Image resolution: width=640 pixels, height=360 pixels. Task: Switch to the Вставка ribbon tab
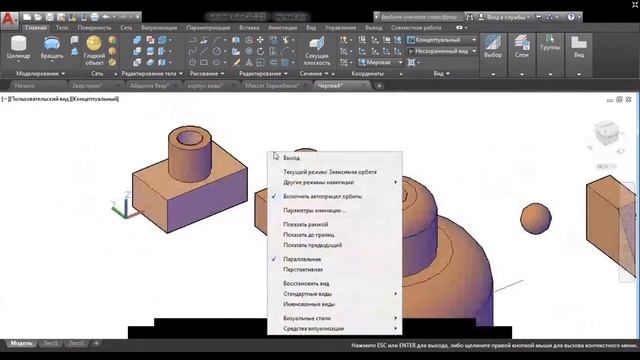tap(249, 28)
